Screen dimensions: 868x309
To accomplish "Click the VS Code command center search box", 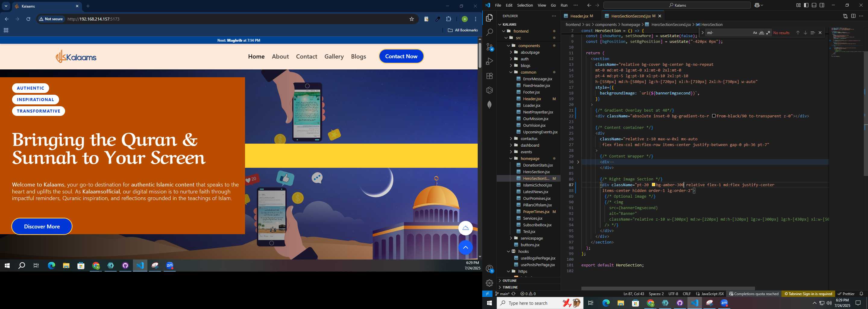I will pyautogui.click(x=677, y=5).
